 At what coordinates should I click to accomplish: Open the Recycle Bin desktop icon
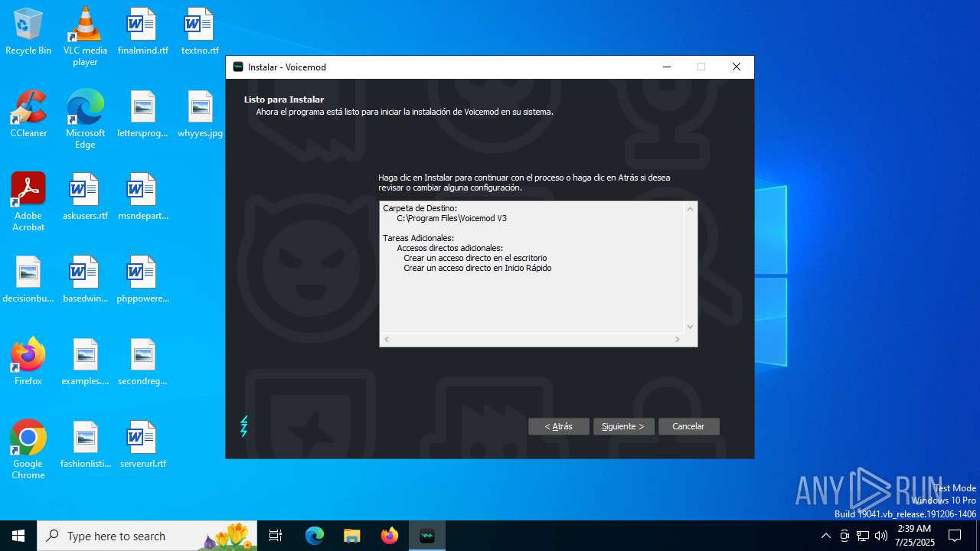click(28, 32)
